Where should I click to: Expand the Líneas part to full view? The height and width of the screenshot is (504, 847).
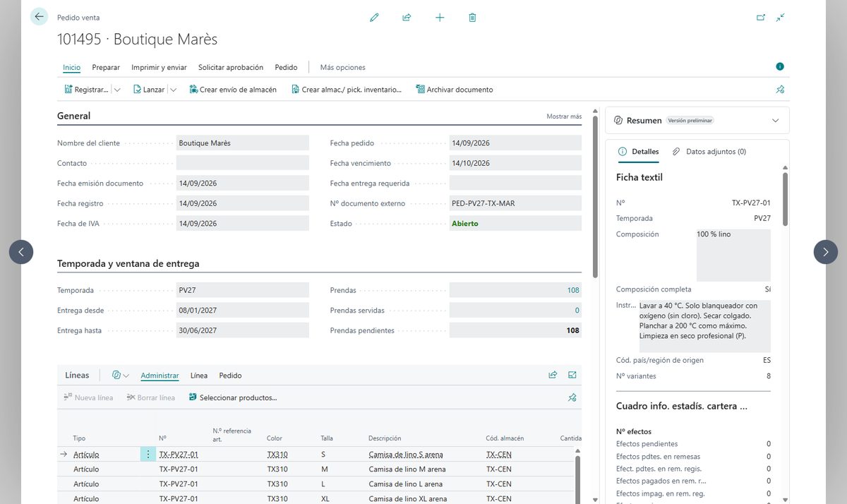pos(572,376)
